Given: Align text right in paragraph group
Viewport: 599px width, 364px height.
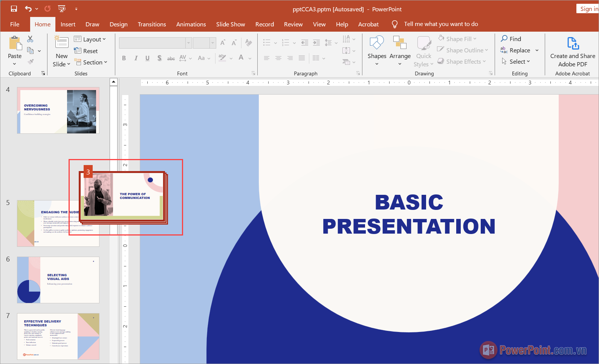Looking at the screenshot, I should [x=290, y=58].
